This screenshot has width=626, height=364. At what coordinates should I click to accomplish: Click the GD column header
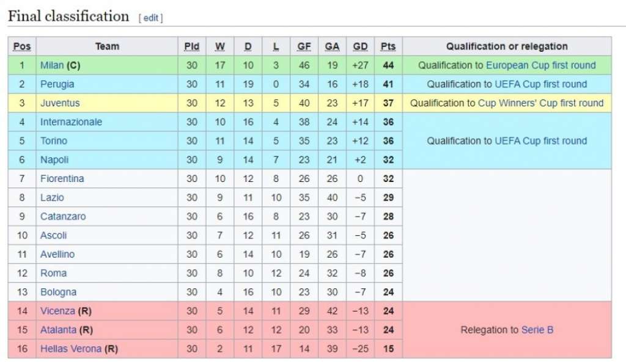[x=360, y=46]
